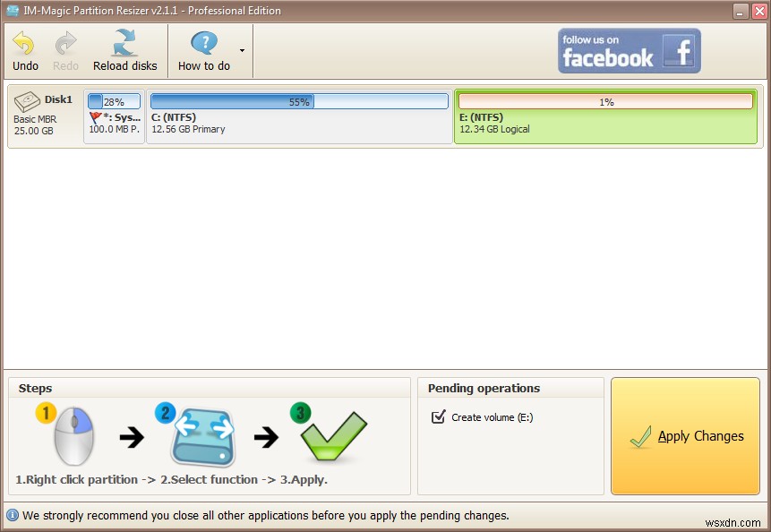Screen dimensions: 771x532
Task: Click the follow us on facebook button
Action: (629, 52)
